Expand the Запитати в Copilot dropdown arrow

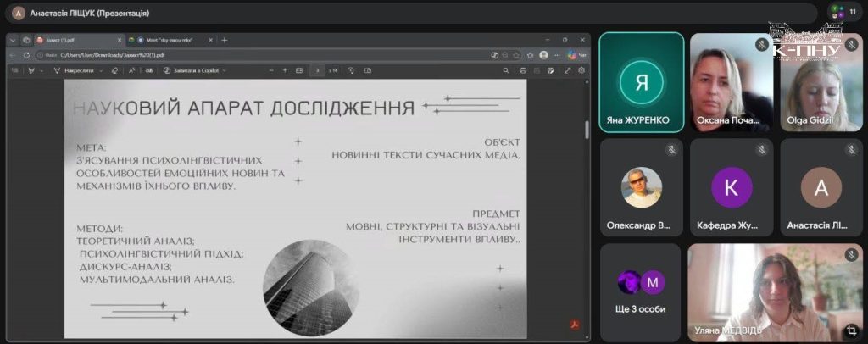point(225,71)
